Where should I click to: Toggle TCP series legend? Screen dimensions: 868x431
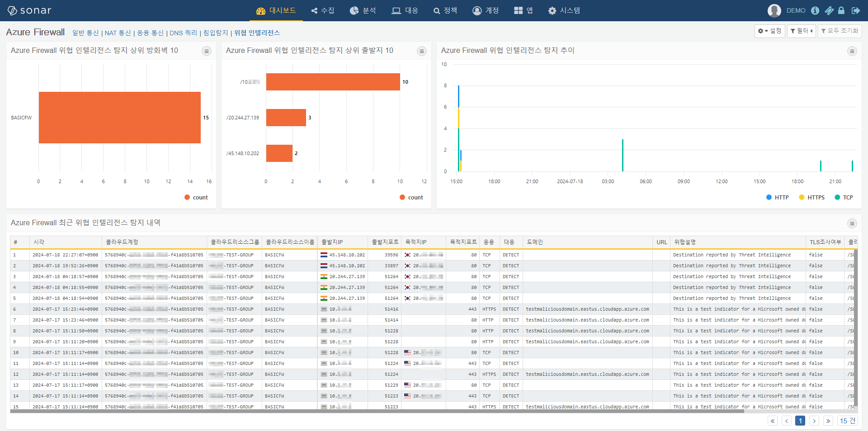coord(844,198)
